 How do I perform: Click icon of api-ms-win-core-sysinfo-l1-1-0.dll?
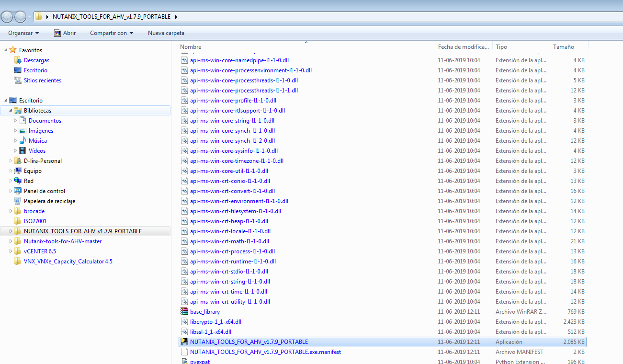tap(185, 151)
